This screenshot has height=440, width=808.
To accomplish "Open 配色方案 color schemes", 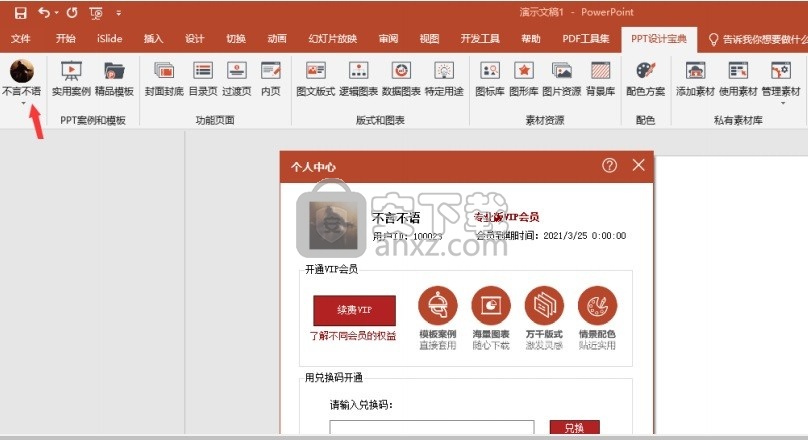I will [x=645, y=79].
